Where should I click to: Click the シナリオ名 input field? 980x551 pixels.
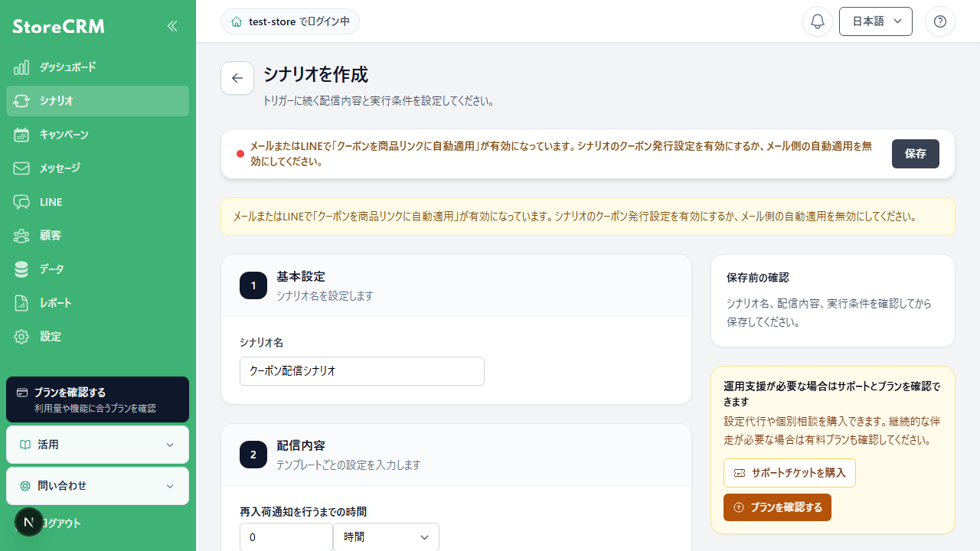[362, 371]
